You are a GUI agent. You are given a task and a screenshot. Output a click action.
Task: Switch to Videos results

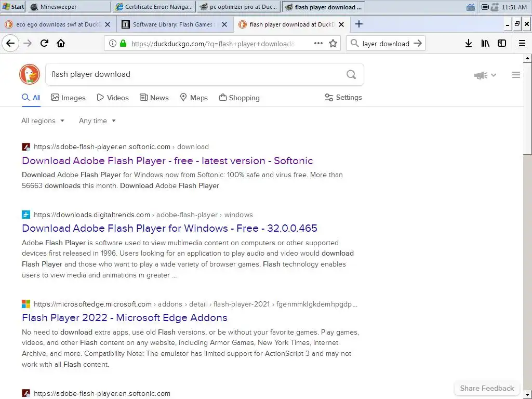[x=113, y=98]
